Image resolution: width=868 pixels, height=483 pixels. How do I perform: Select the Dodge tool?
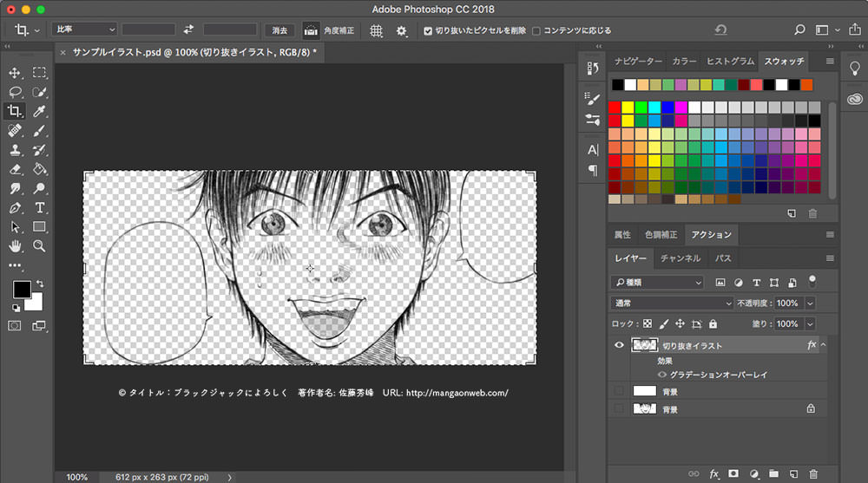coord(39,189)
